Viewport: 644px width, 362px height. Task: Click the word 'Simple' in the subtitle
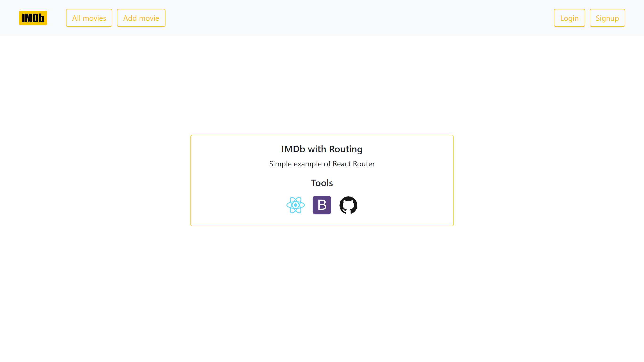click(x=280, y=164)
